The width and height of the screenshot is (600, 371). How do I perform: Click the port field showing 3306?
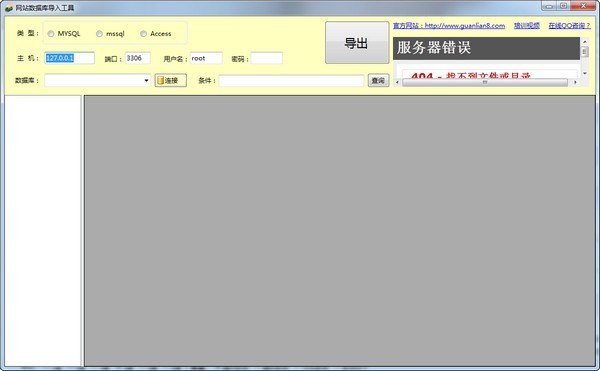tap(138, 58)
